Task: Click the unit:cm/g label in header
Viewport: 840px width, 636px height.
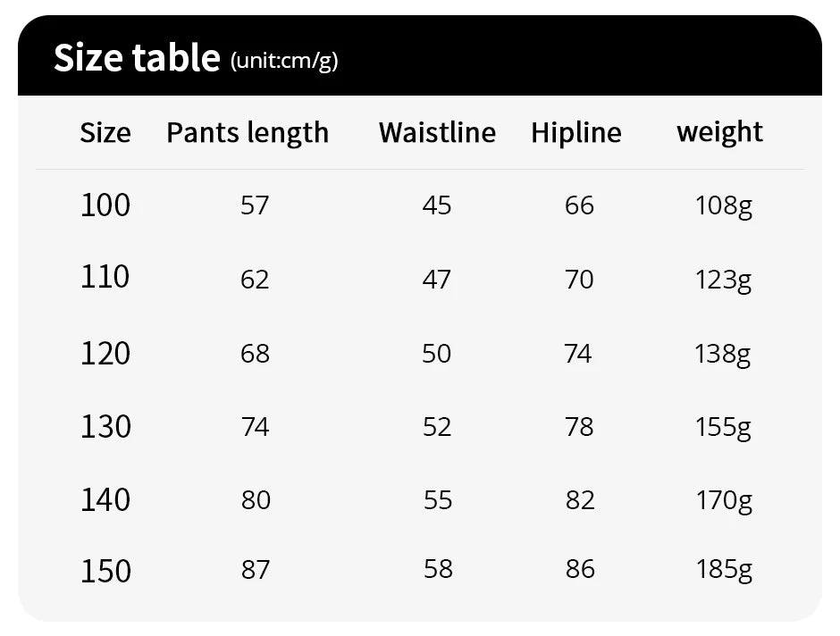Action: (284, 61)
